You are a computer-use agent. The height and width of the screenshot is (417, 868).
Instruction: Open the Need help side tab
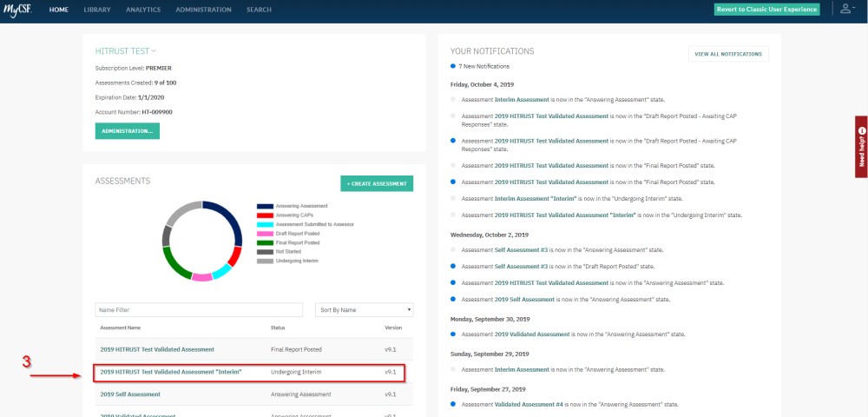click(x=861, y=147)
